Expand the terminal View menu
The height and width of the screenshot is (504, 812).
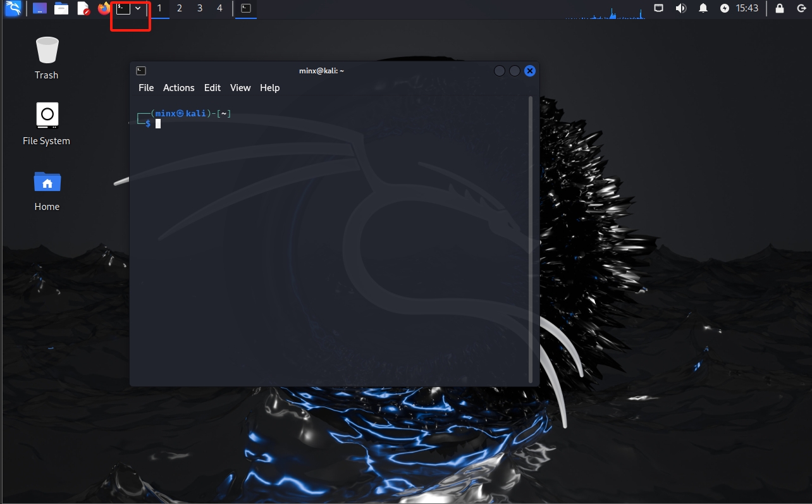pyautogui.click(x=240, y=88)
